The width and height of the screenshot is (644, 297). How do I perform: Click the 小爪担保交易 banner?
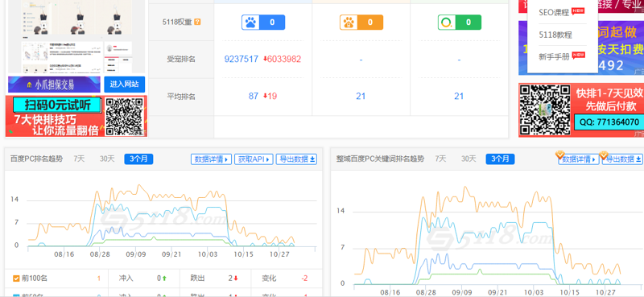(x=54, y=85)
